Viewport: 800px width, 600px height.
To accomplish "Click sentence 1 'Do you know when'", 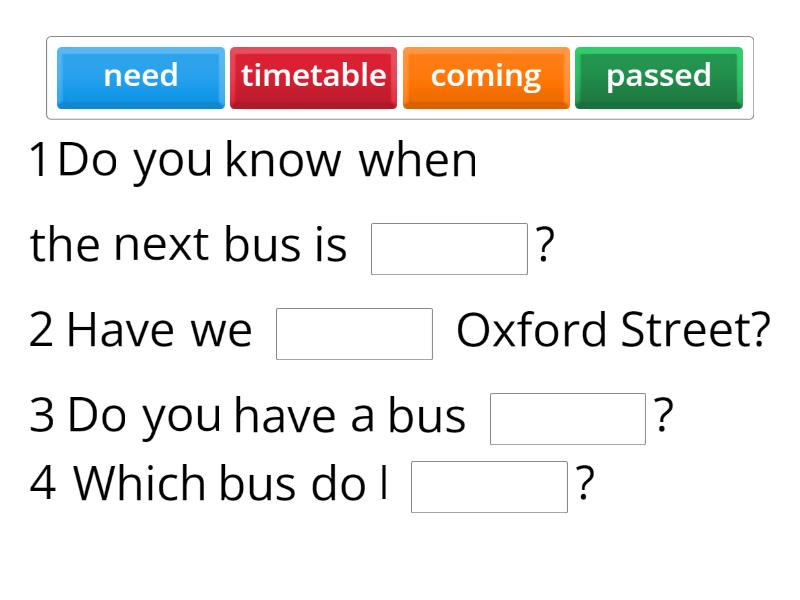I will click(270, 160).
